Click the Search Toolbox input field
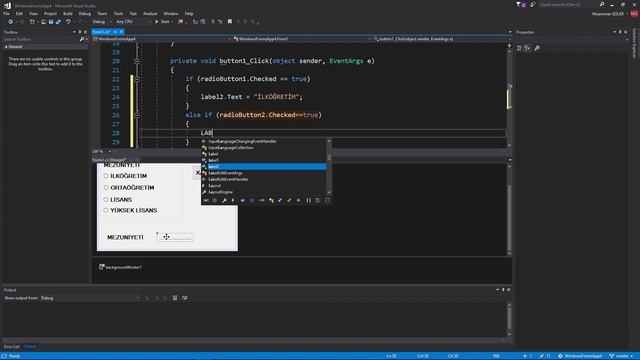The image size is (640, 360). coord(41,39)
